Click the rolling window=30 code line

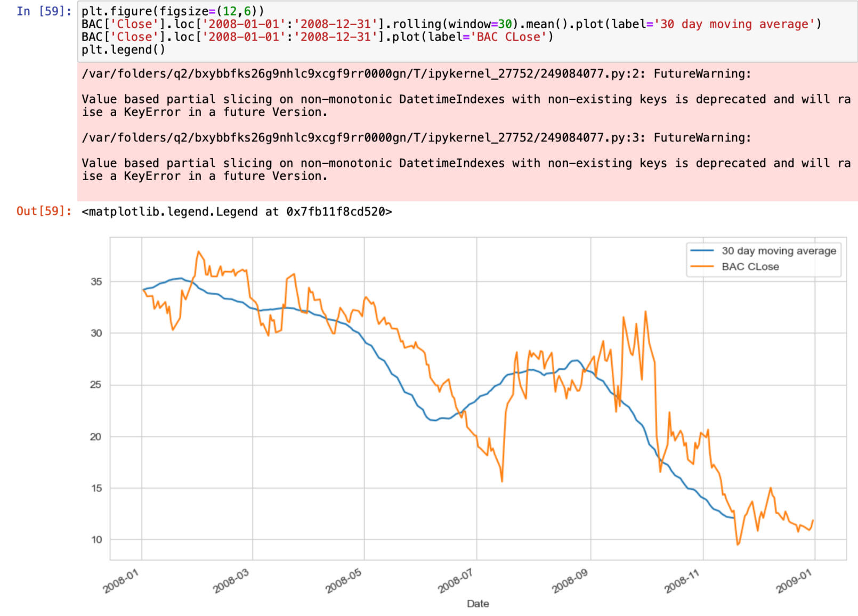click(x=451, y=24)
